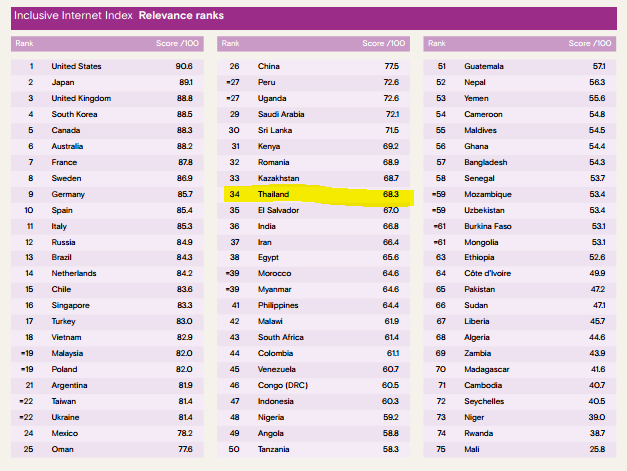Select Myanmar in the ranking
The width and height of the screenshot is (627, 471).
click(275, 289)
